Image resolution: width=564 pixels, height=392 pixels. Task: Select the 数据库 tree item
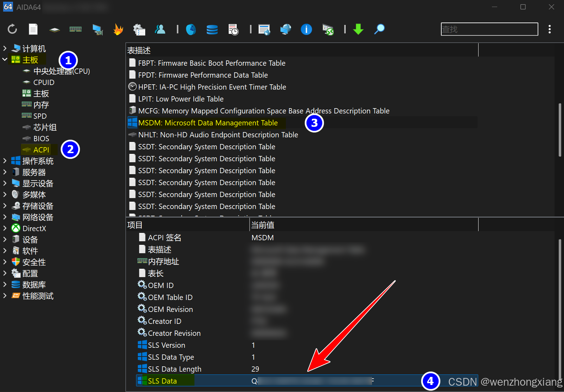(x=34, y=285)
